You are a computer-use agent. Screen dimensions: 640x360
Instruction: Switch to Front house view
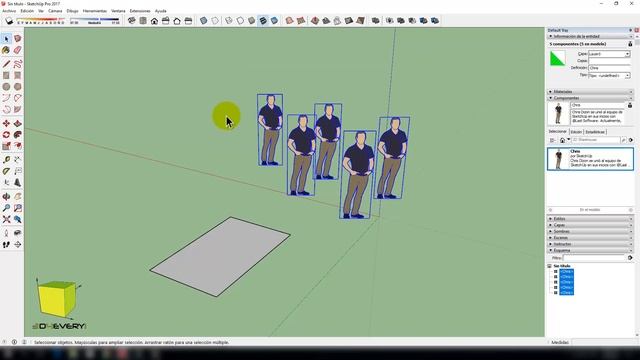coord(154,20)
